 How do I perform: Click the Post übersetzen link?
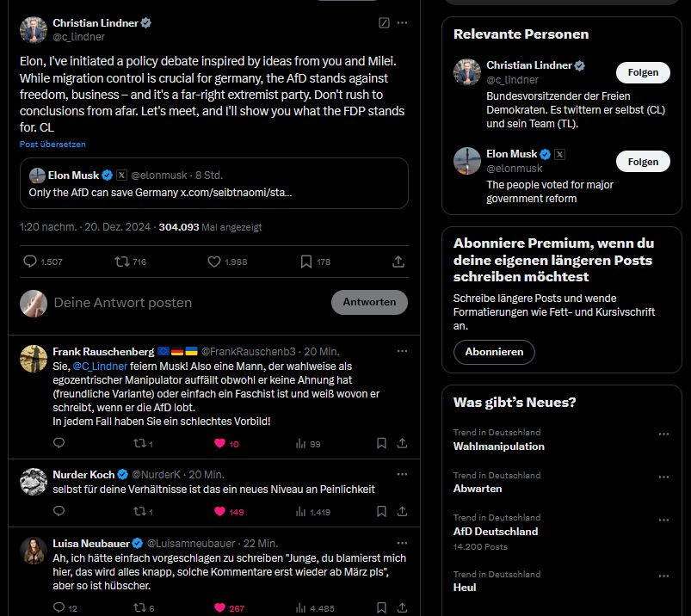(x=52, y=144)
